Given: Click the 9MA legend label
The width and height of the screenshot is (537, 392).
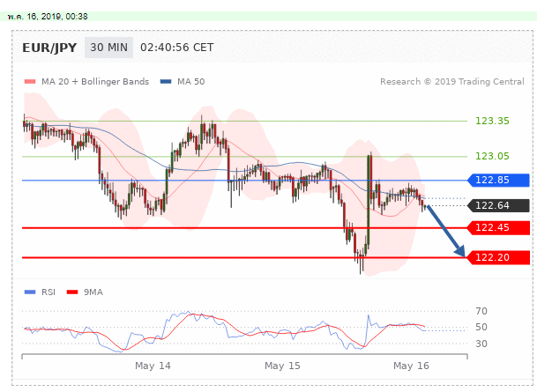Looking at the screenshot, I should (93, 292).
